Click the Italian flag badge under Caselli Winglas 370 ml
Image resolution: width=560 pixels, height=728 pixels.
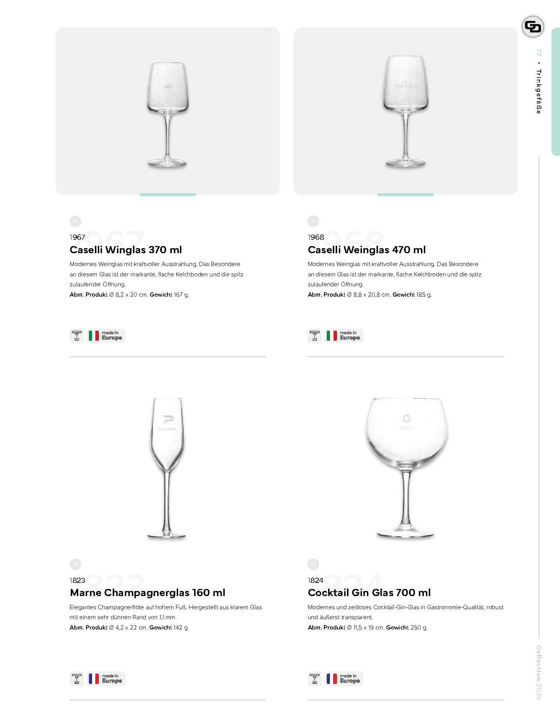tap(106, 336)
